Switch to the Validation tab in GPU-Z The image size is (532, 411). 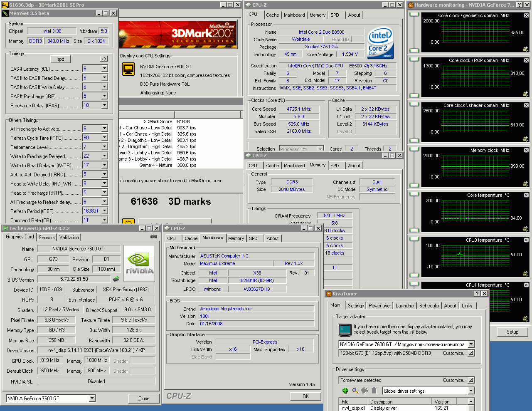(x=69, y=237)
